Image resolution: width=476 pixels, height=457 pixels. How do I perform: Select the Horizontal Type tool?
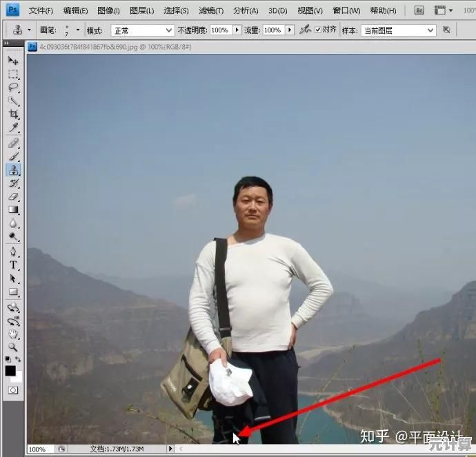[x=13, y=265]
